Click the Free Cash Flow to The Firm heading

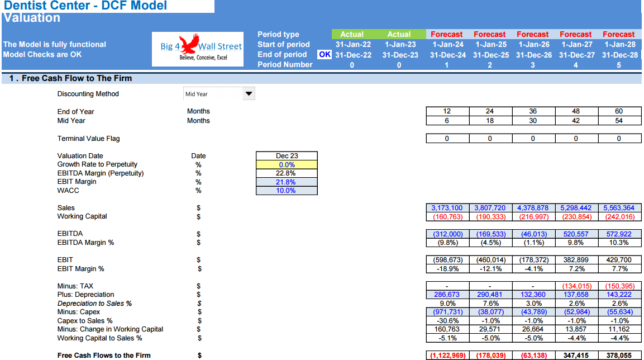point(77,78)
